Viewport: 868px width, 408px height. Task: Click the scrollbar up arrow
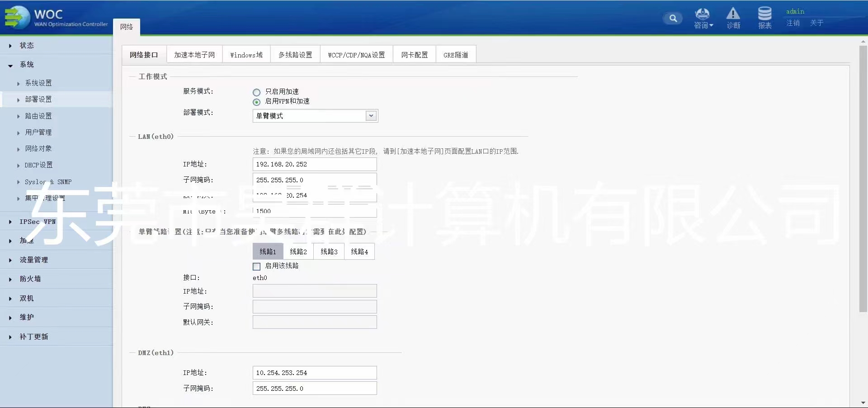coord(863,42)
